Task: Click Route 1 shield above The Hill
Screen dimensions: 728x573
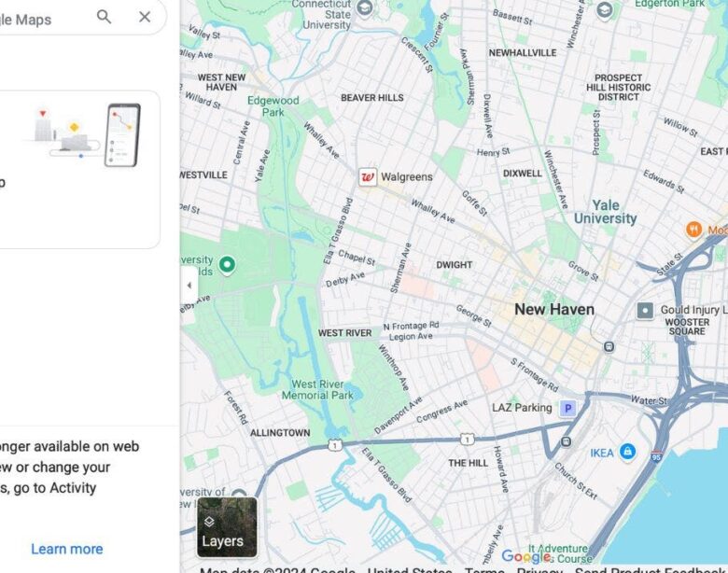Action: pyautogui.click(x=467, y=439)
